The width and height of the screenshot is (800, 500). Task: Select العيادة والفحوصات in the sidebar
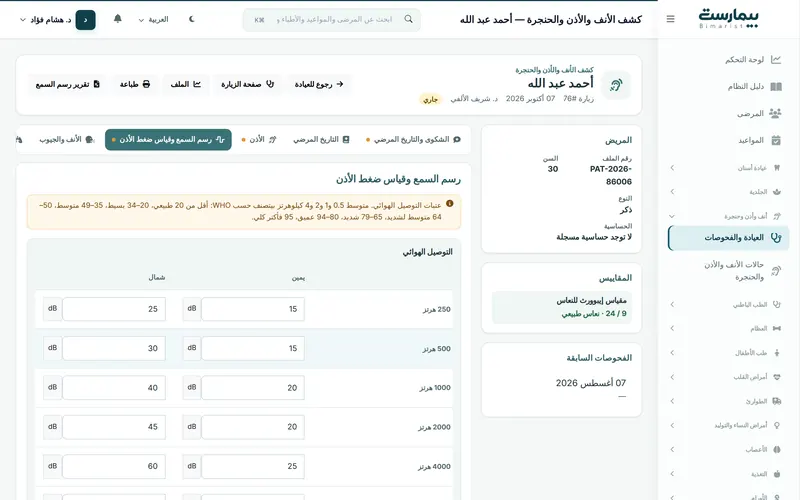[728, 238]
